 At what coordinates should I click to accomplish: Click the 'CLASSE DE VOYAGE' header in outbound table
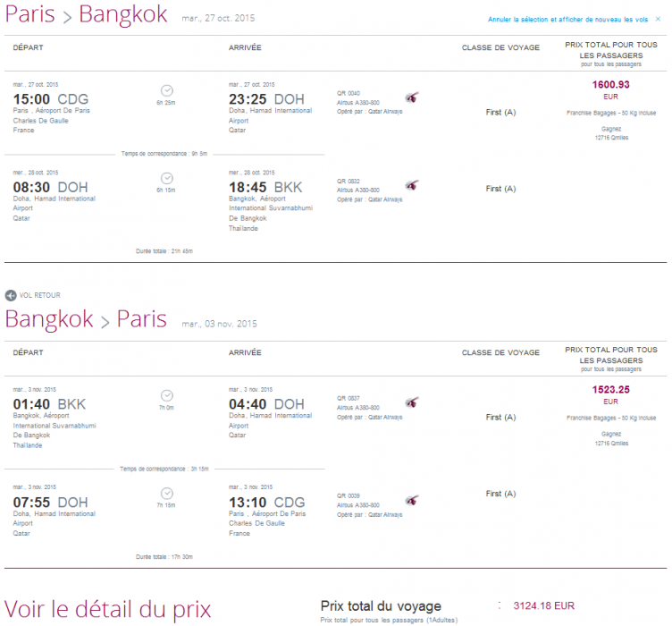(x=500, y=47)
